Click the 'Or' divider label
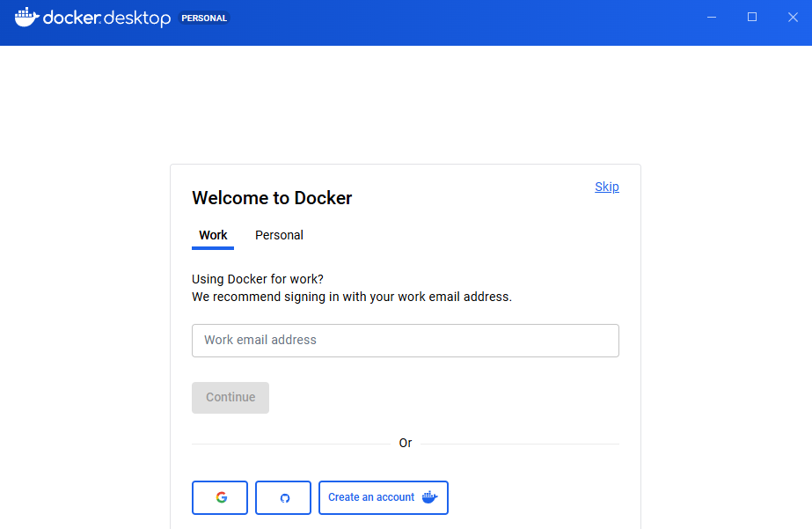This screenshot has height=529, width=812. coord(406,443)
